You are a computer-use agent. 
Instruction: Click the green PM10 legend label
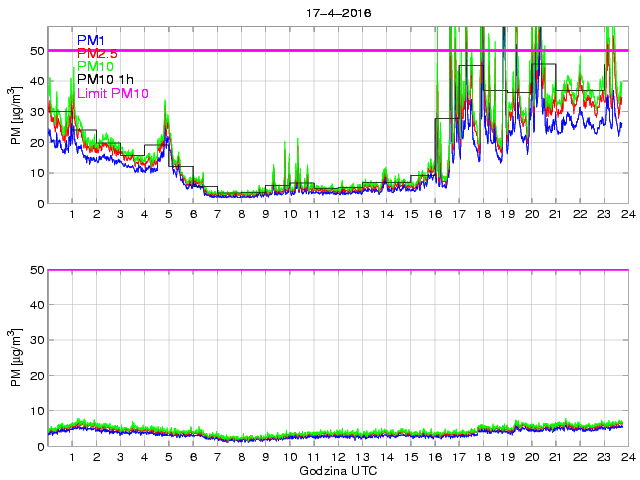click(x=94, y=66)
